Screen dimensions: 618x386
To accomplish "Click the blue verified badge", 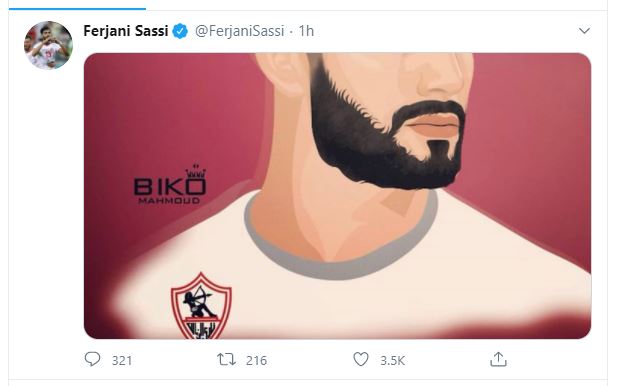I will 181,31.
